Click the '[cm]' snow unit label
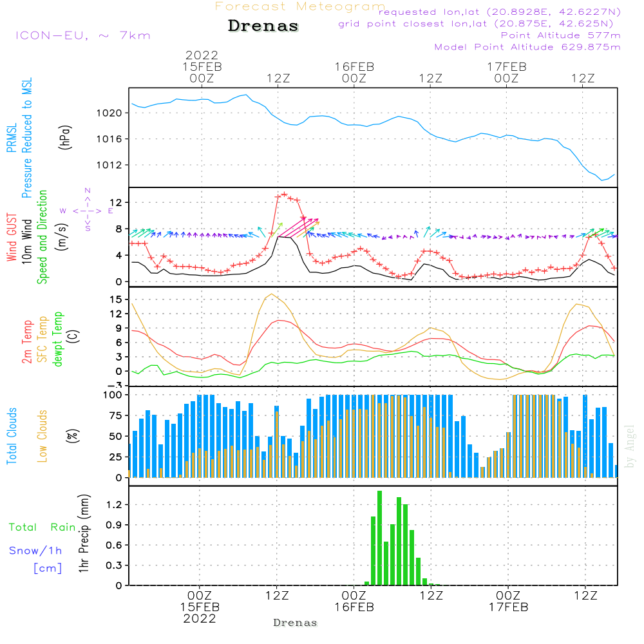The image size is (644, 644). 48,569
